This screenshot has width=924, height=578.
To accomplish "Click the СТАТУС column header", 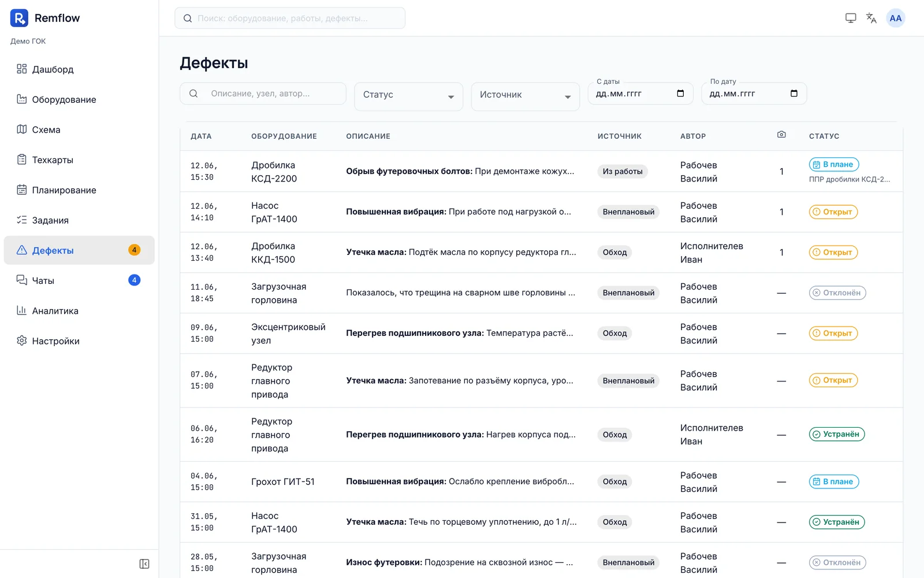I will (824, 136).
